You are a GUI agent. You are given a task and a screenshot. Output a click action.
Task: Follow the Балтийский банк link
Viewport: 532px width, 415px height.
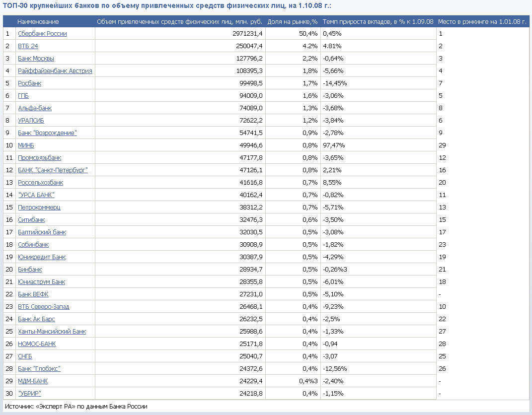coord(42,232)
